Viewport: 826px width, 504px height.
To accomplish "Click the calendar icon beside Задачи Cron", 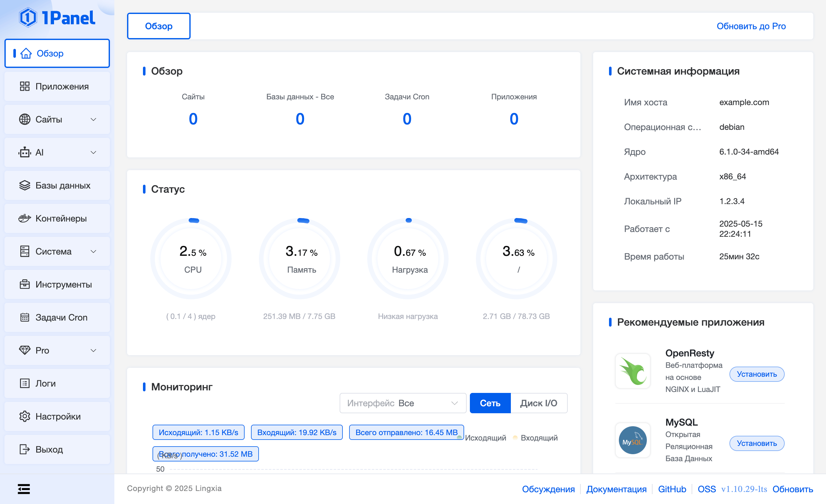I will coord(24,317).
